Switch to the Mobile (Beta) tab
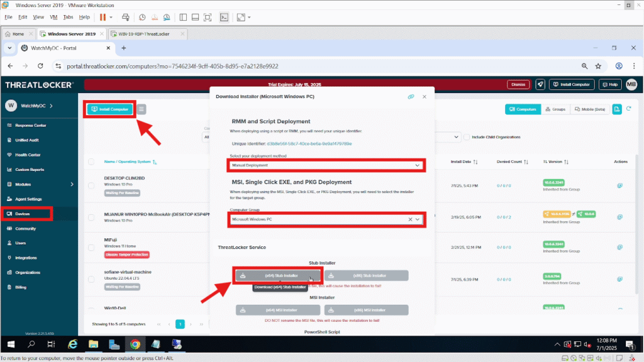The height and width of the screenshot is (362, 644). 590,109
